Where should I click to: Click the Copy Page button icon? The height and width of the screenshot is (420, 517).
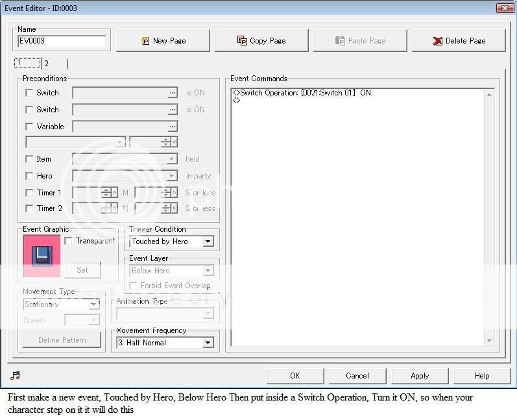click(242, 40)
